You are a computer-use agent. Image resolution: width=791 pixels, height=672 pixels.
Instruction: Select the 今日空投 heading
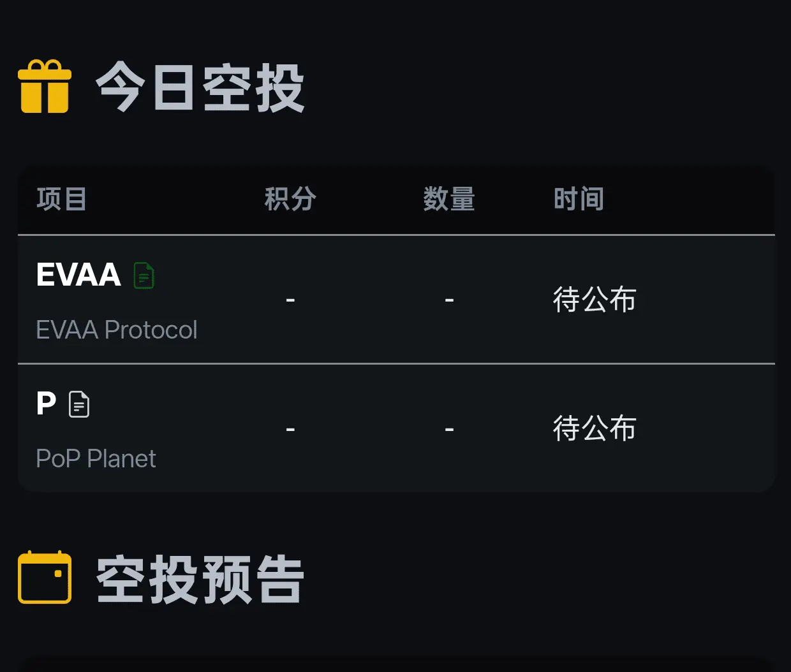[x=200, y=88]
